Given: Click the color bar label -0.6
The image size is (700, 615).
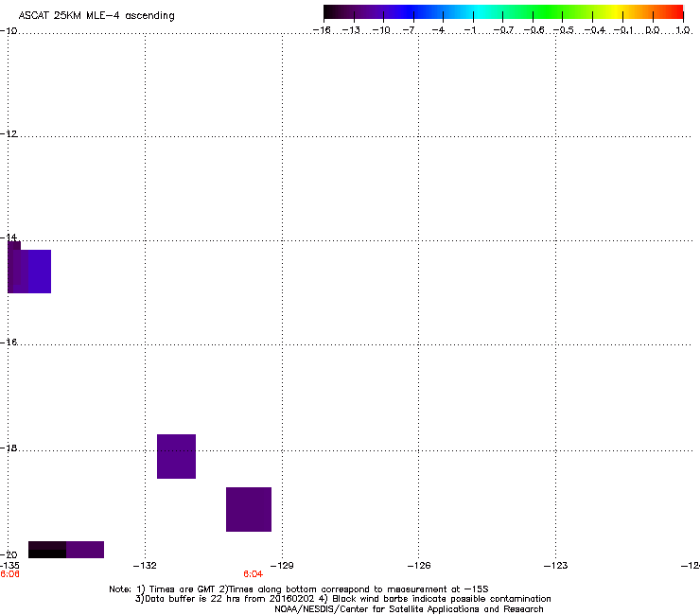Looking at the screenshot, I should tap(534, 30).
